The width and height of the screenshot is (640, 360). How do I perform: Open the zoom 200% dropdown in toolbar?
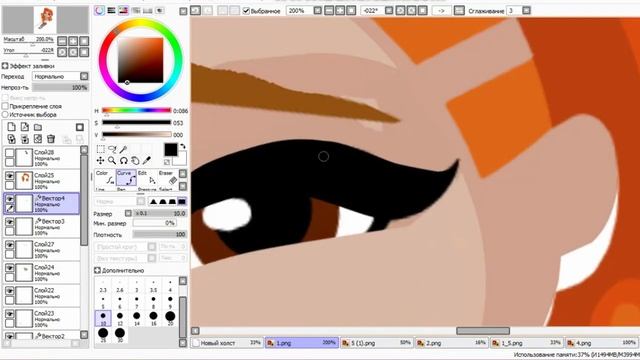pos(318,11)
